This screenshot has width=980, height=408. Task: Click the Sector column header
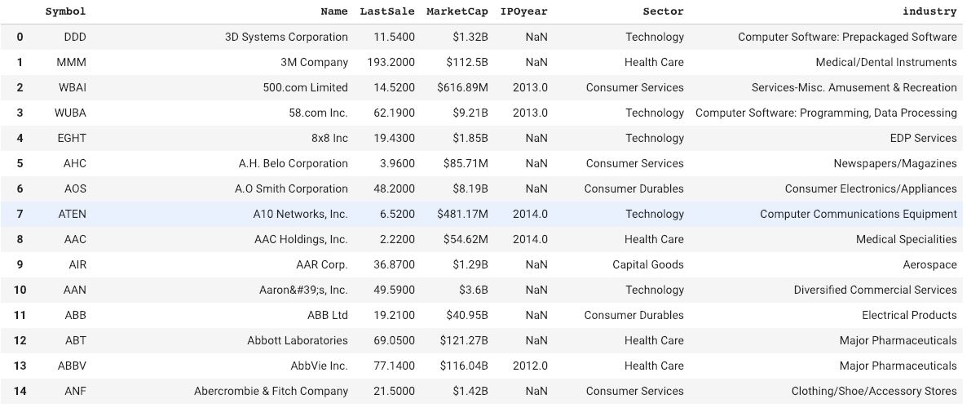[663, 11]
